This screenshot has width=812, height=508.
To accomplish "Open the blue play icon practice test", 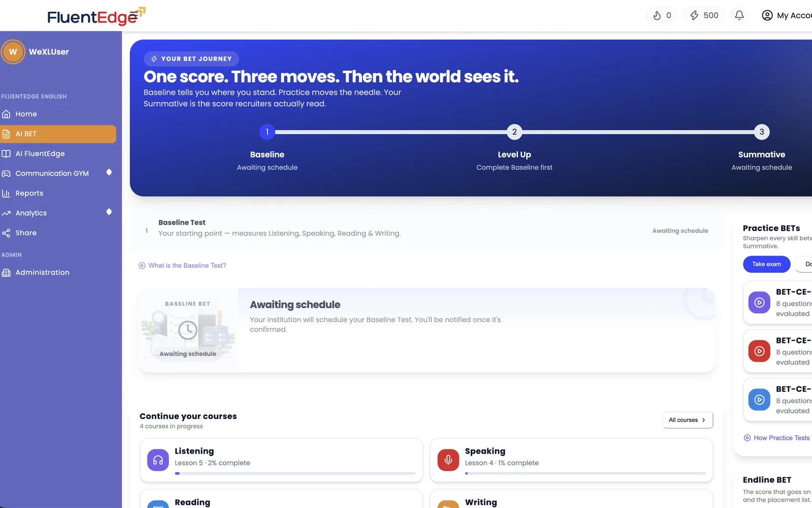I will point(759,400).
